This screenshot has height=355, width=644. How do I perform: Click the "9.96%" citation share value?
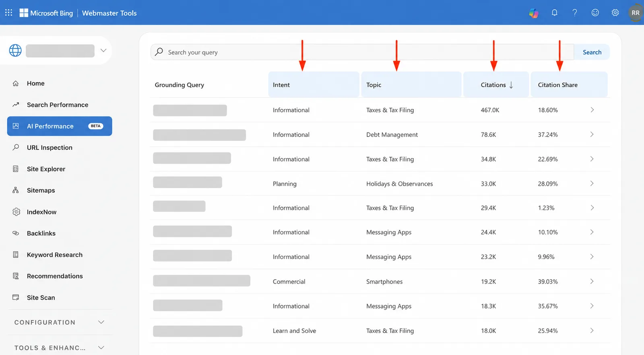[x=546, y=257]
